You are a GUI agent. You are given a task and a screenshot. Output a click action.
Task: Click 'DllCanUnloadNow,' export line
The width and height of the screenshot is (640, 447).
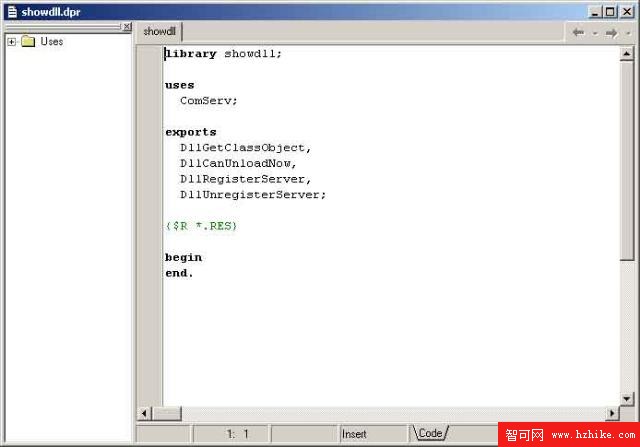point(238,164)
